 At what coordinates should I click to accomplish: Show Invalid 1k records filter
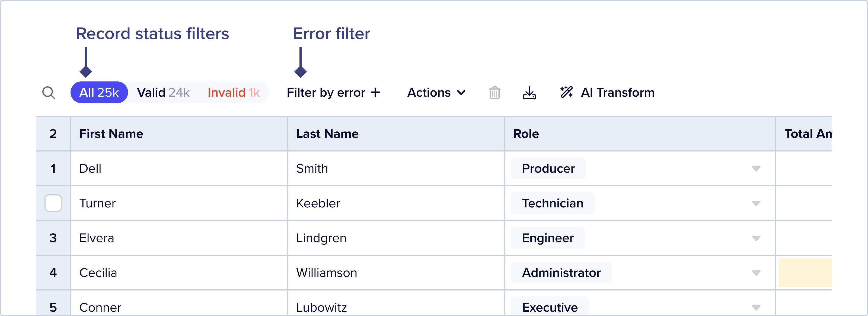(x=234, y=92)
